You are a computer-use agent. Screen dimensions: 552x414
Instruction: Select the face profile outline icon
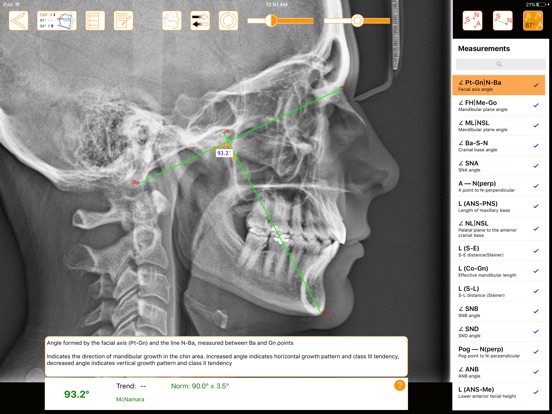(172, 20)
